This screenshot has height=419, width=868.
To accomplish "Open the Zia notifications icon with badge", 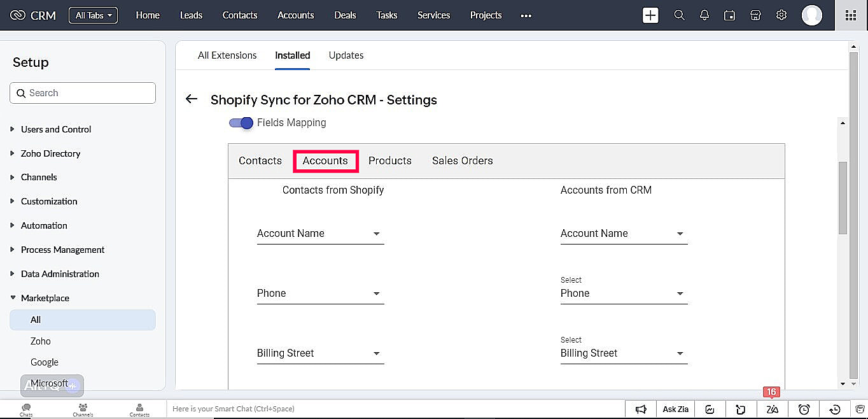I will (772, 409).
